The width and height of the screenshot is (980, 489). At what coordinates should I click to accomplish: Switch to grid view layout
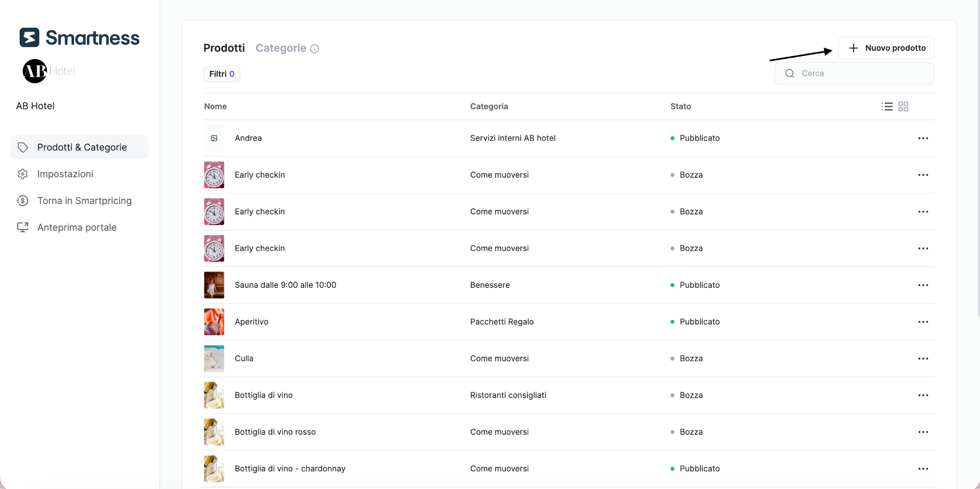903,106
